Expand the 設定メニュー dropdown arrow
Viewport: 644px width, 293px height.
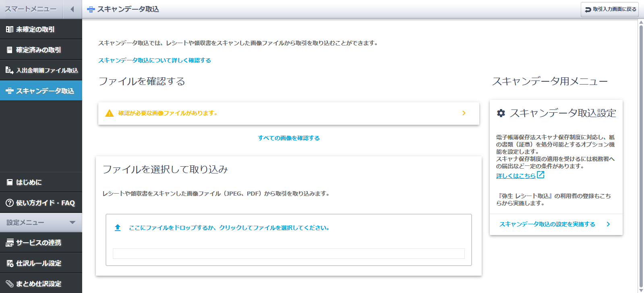(x=72, y=223)
